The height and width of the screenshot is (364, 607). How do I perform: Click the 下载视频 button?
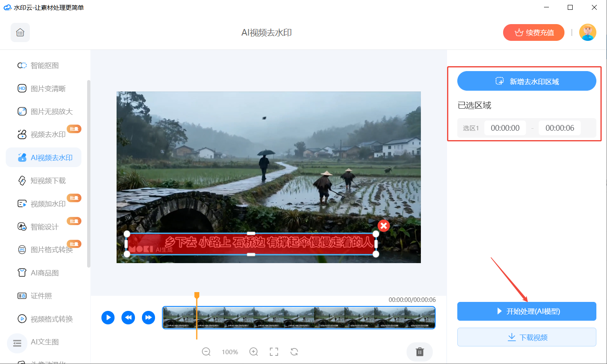pos(526,337)
